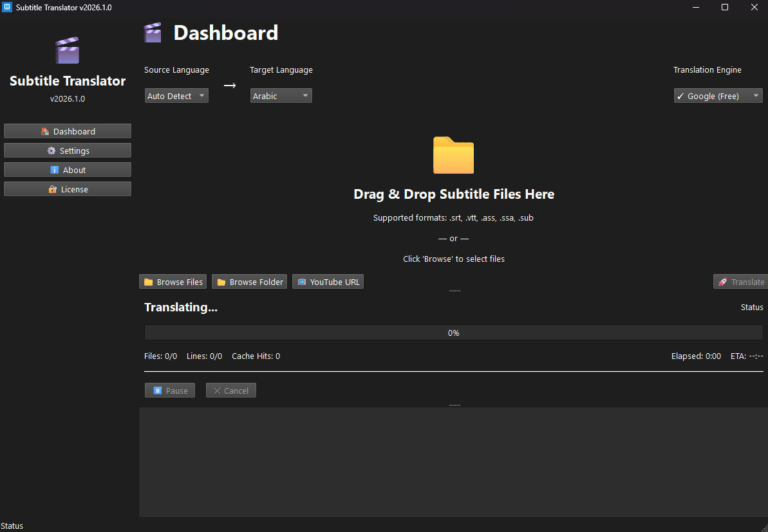Minimize the Subtitle Translator window

click(697, 7)
